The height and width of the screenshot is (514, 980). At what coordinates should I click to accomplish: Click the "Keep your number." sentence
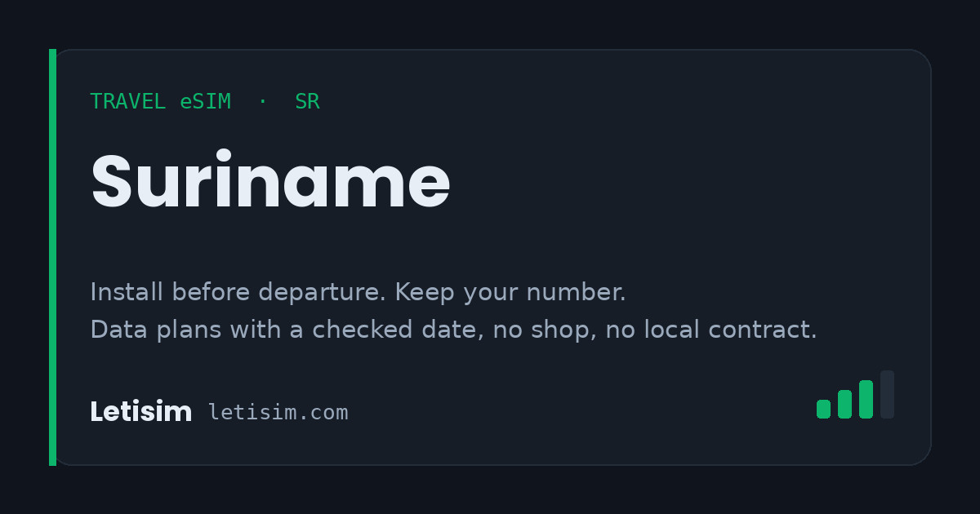510,292
